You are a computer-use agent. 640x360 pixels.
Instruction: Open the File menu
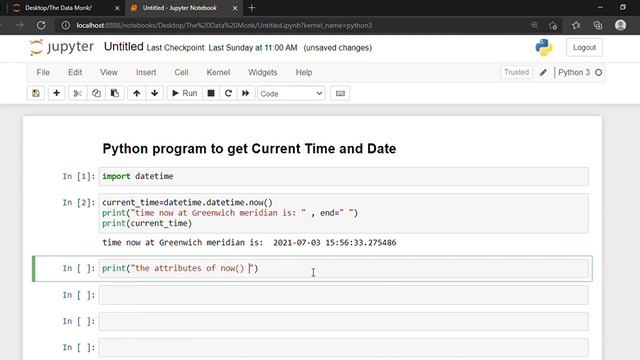pos(43,72)
